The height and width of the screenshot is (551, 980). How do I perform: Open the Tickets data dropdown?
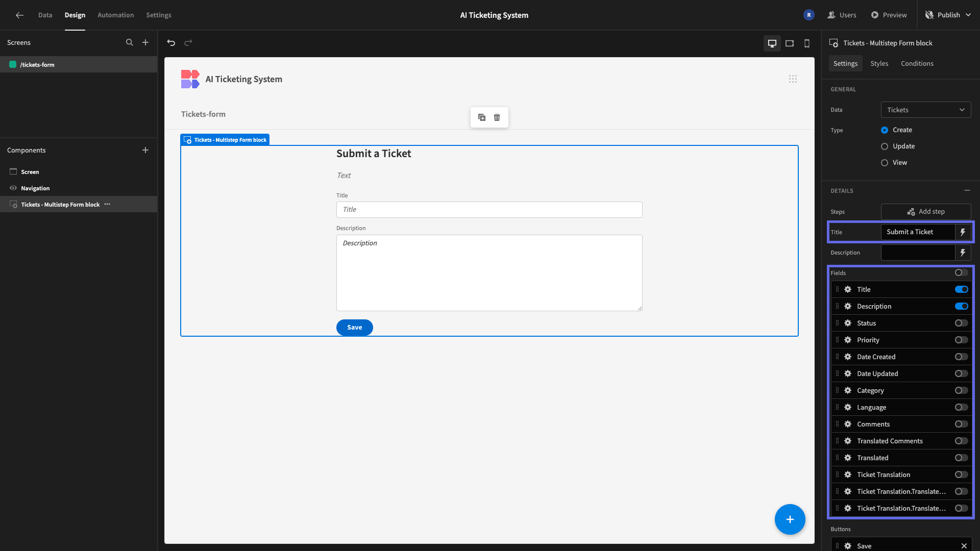click(x=926, y=110)
